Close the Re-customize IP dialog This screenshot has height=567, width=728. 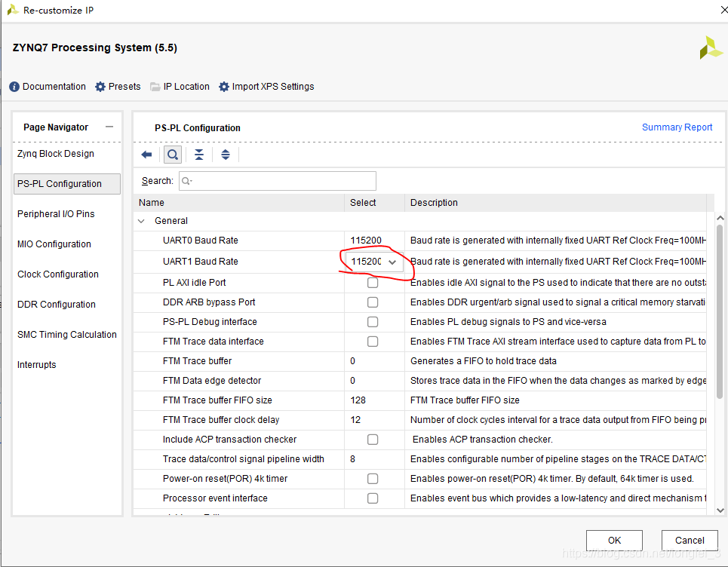click(x=723, y=10)
